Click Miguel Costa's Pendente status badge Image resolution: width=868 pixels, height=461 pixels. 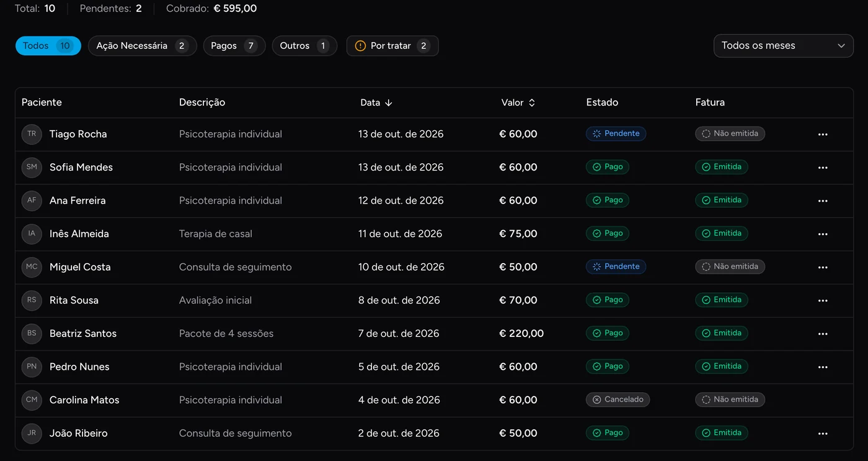pos(616,267)
